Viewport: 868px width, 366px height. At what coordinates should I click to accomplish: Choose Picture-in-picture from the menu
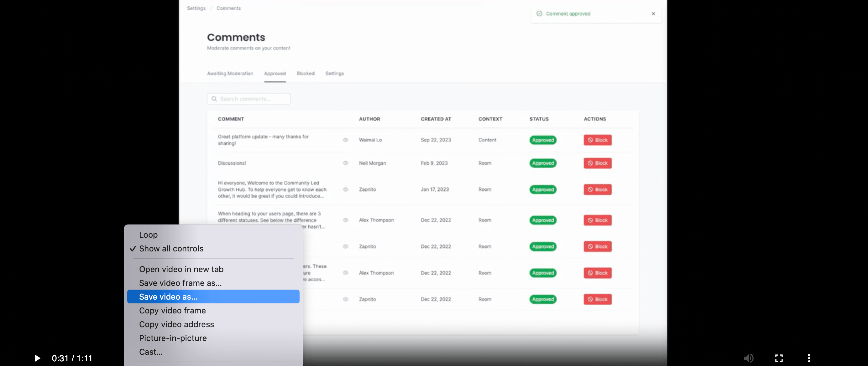(x=173, y=338)
